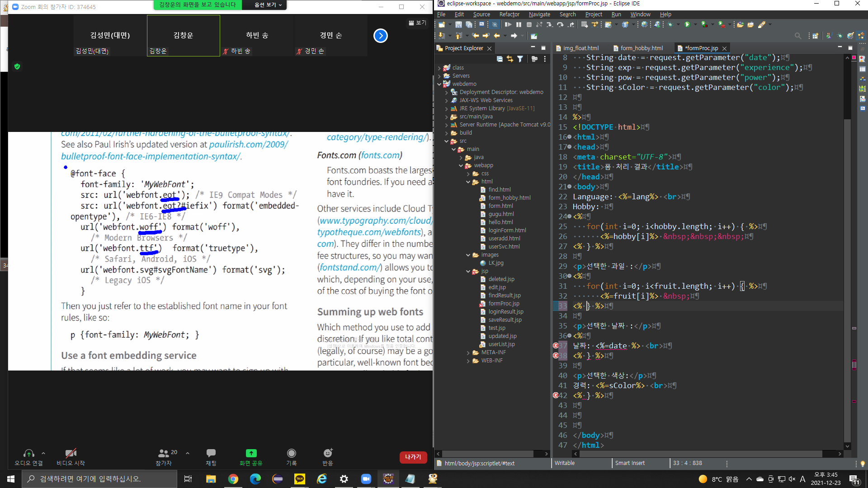Click Zoom encryption shield icon

17,66
